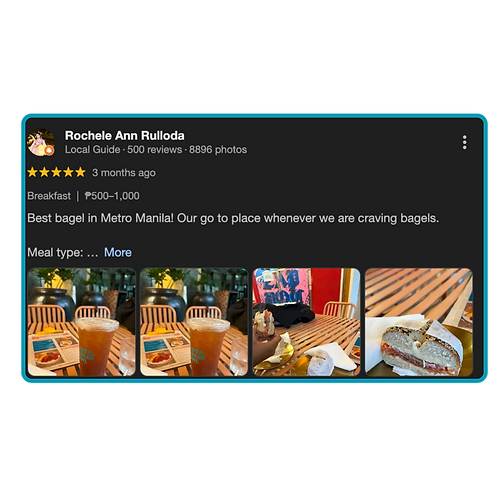Click the Local Guide 500 reviews line

[156, 150]
